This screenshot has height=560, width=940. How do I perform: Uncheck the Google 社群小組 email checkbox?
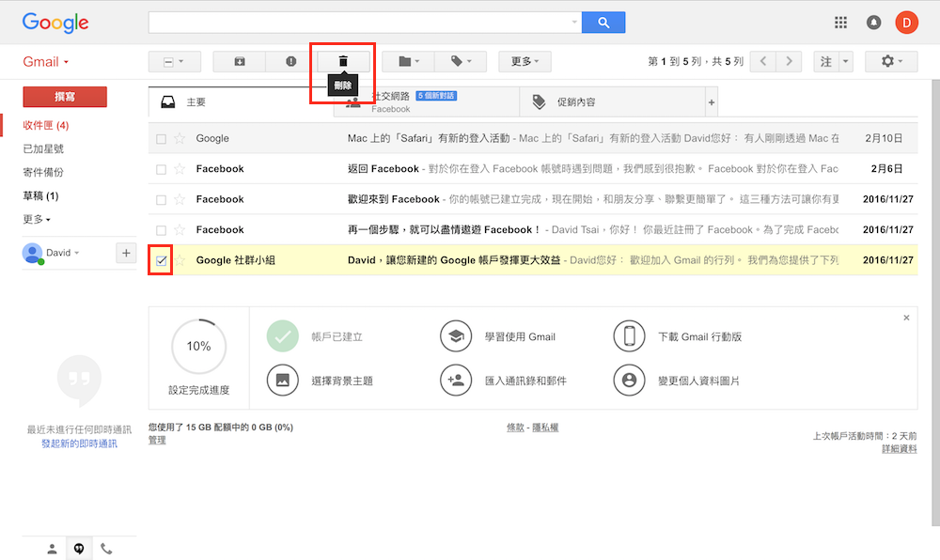161,260
